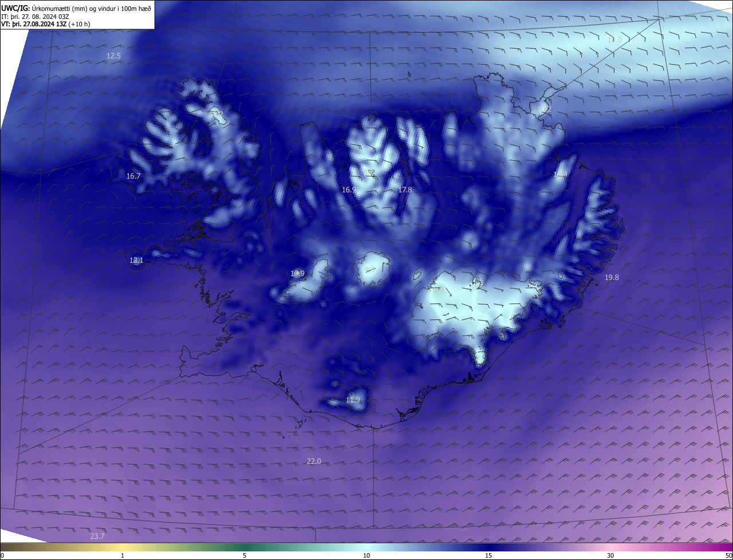Screen dimensions: 733x560
Task: Click the valid time line 'VT: þri. 27.08.2024 13Z'
Action: click(34, 24)
